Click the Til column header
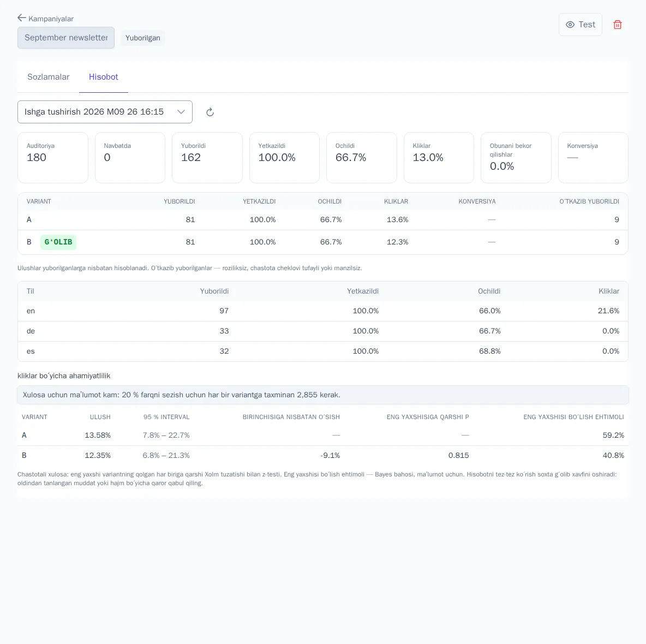Image resolution: width=646 pixels, height=644 pixels. click(x=31, y=291)
